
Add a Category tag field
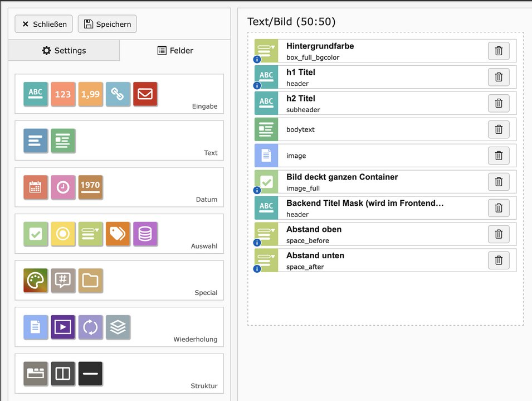[x=118, y=234]
